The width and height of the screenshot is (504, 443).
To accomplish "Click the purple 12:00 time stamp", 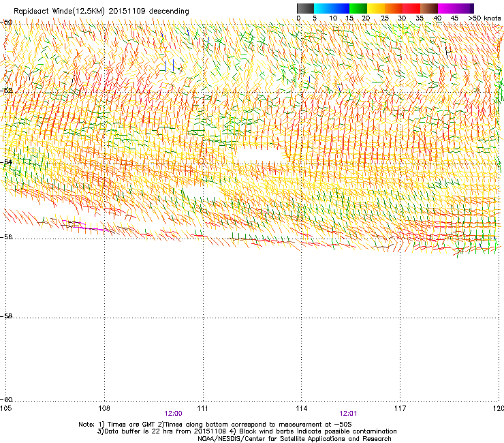I will pos(173,414).
